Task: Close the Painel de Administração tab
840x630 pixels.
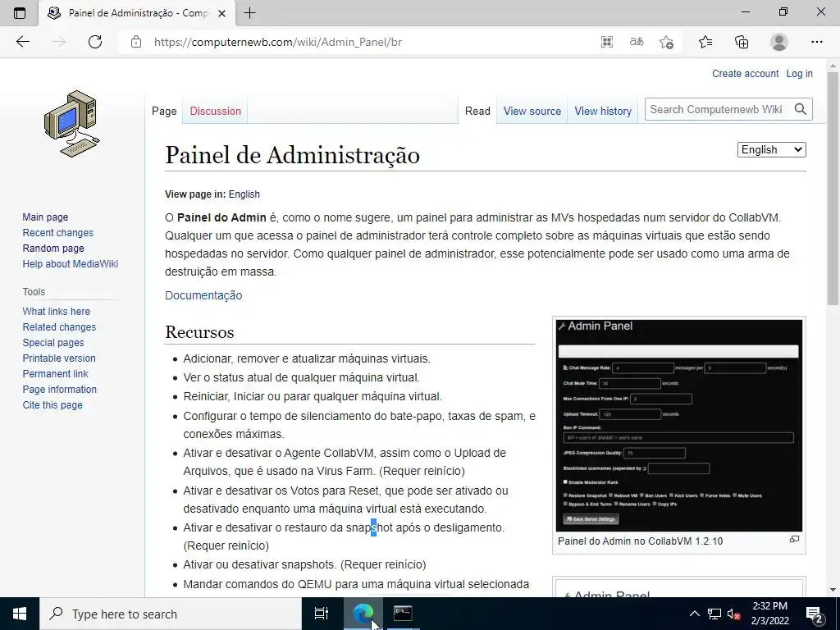Action: coord(221,13)
